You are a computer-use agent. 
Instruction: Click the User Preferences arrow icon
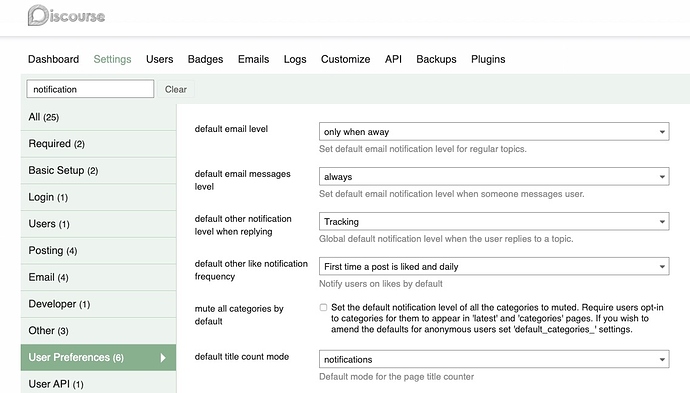(163, 358)
